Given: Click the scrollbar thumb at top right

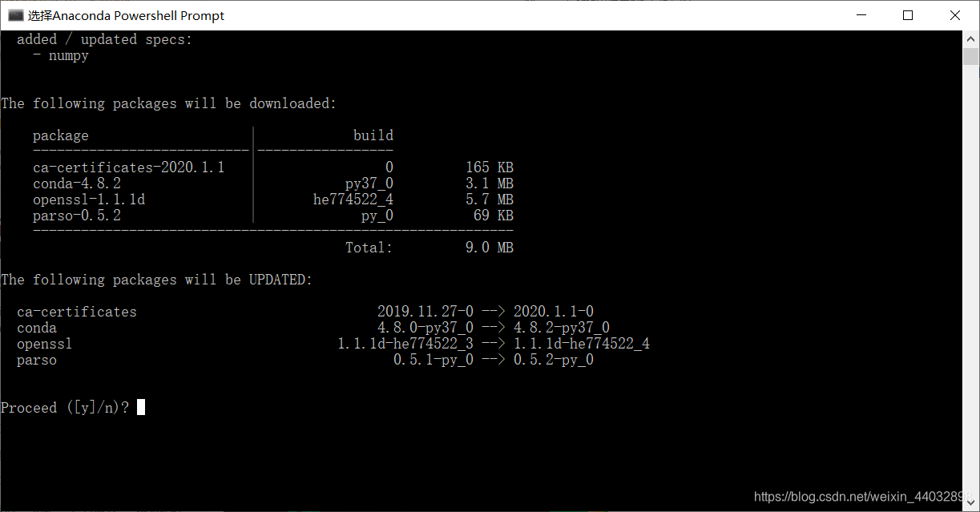Looking at the screenshot, I should tap(971, 56).
